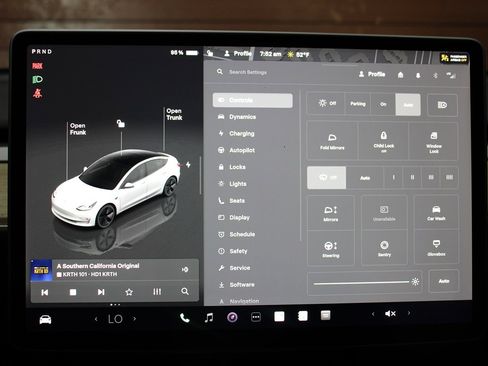Image resolution: width=488 pixels, height=366 pixels.
Task: Skip to previous station
Action: [x=45, y=292]
